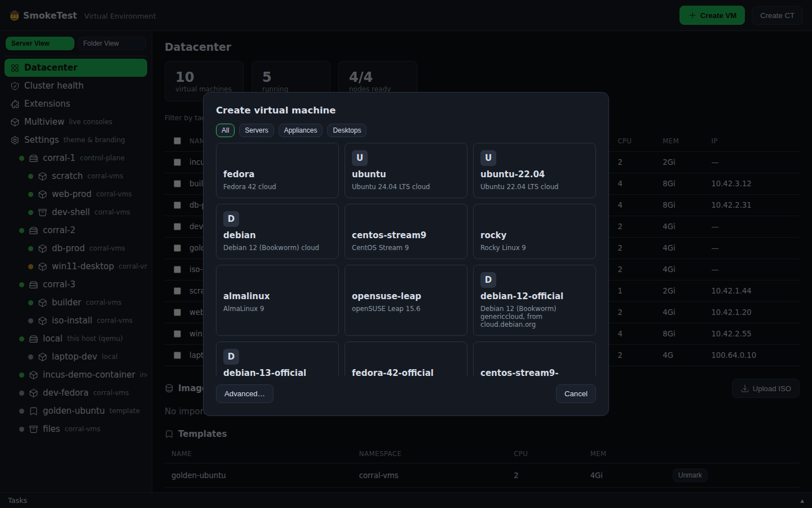Click the local host server icon
Viewport: 812px width, 508px height.
click(x=34, y=339)
